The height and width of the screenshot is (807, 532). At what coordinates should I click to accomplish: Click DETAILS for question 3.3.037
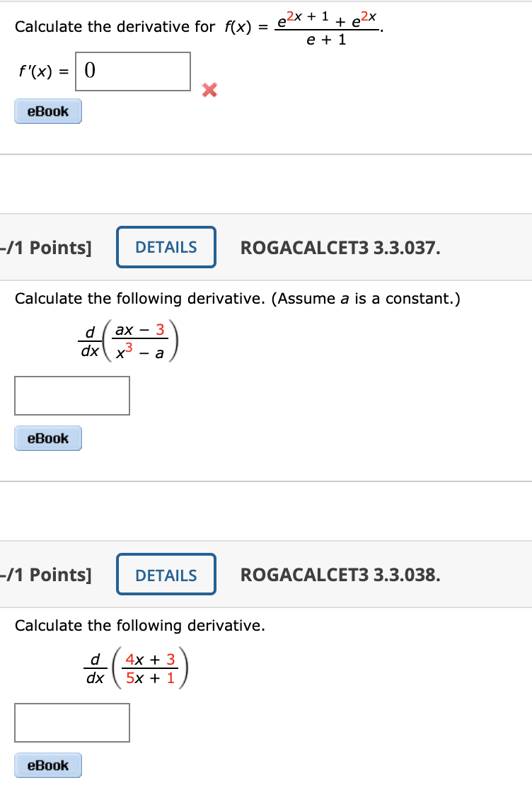pyautogui.click(x=166, y=246)
